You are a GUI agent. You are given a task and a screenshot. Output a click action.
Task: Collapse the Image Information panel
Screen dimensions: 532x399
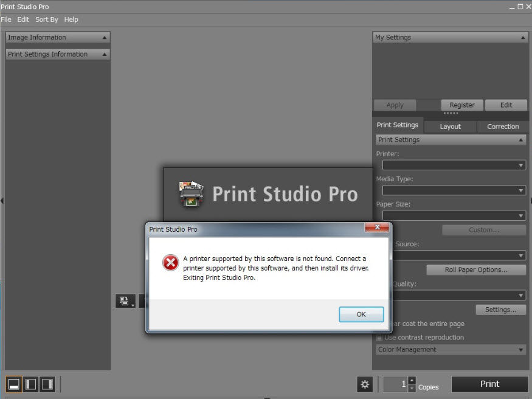click(105, 38)
